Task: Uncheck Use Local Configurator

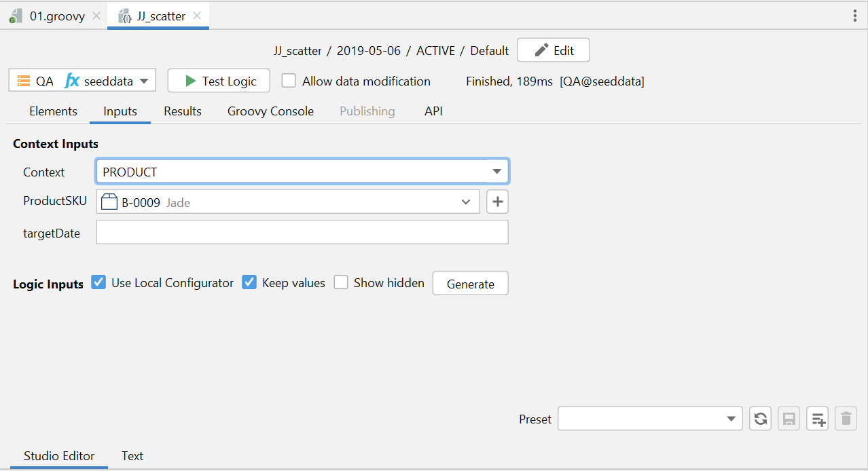Action: tap(99, 282)
